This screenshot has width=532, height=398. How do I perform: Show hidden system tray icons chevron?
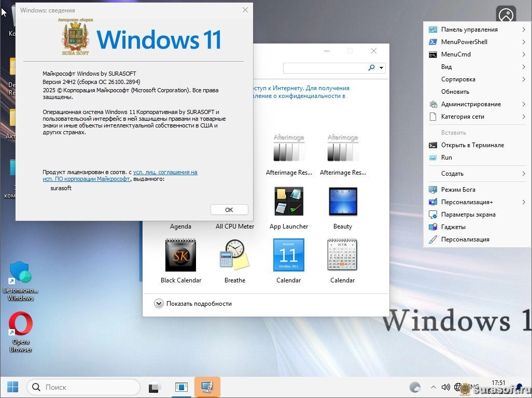click(x=433, y=387)
